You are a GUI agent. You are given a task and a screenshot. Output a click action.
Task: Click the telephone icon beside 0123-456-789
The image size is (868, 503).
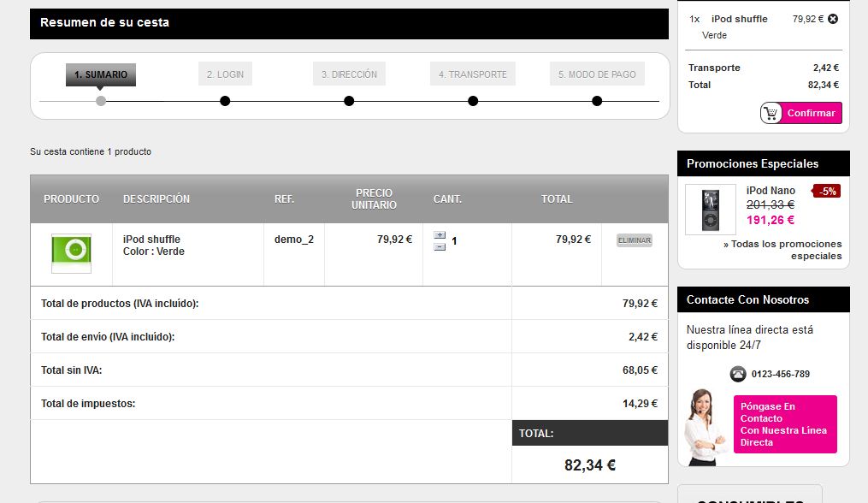738,374
